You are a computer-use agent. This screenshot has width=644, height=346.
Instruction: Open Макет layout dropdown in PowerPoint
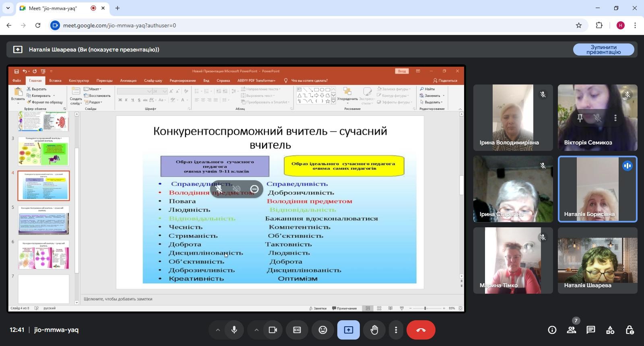[x=93, y=89]
